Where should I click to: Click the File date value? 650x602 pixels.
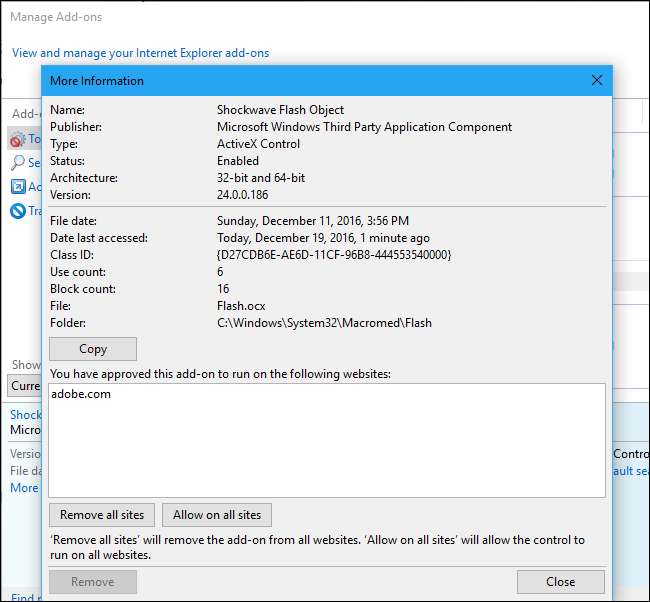pos(313,221)
